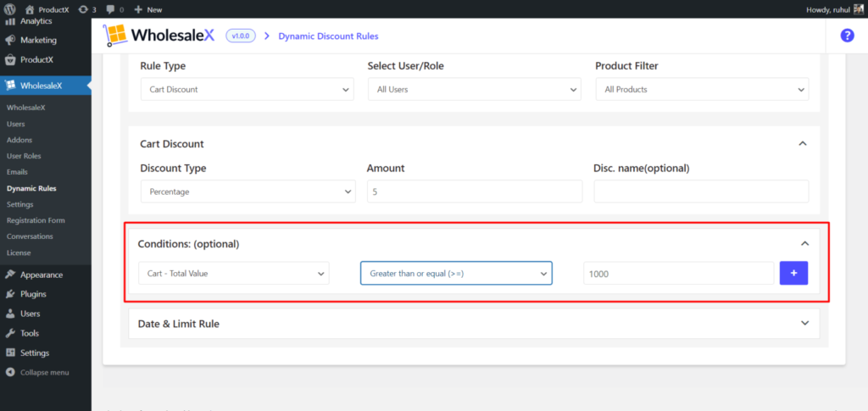This screenshot has width=868, height=411.
Task: Open the Emails submenu item
Action: 17,172
